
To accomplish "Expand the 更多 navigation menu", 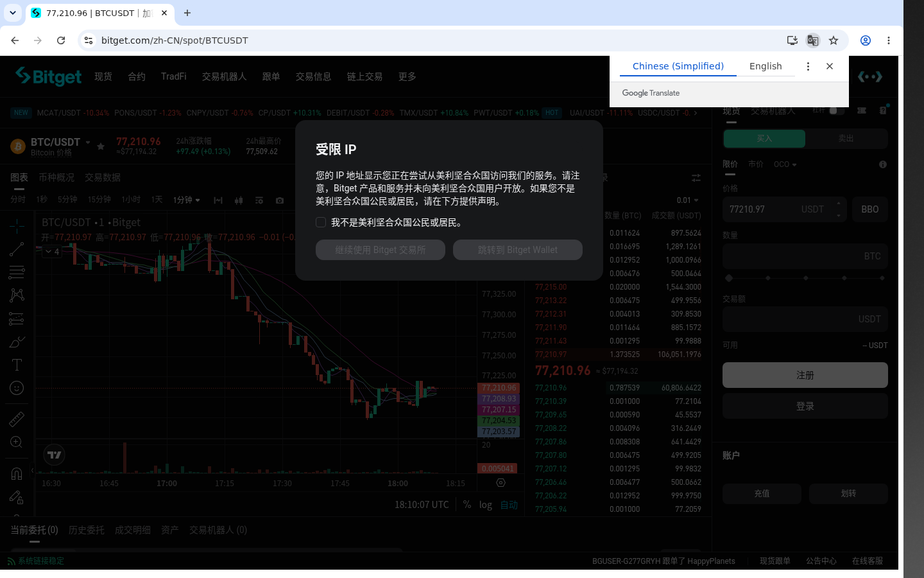I will 407,76.
